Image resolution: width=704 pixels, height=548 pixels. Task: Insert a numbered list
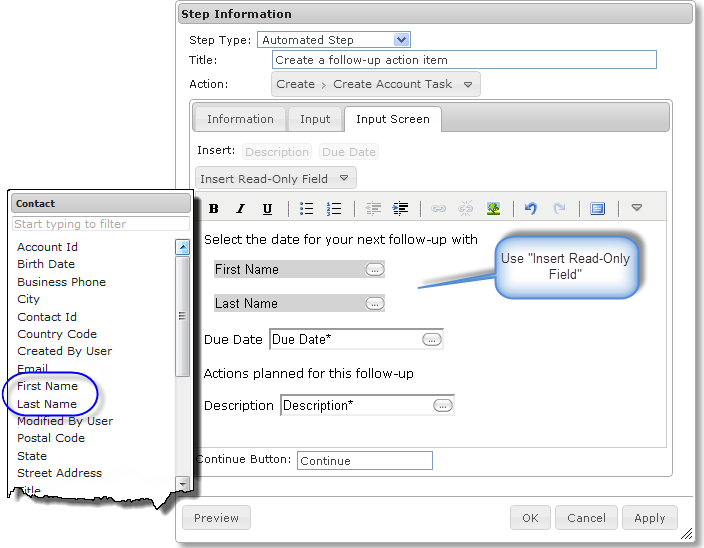[335, 209]
